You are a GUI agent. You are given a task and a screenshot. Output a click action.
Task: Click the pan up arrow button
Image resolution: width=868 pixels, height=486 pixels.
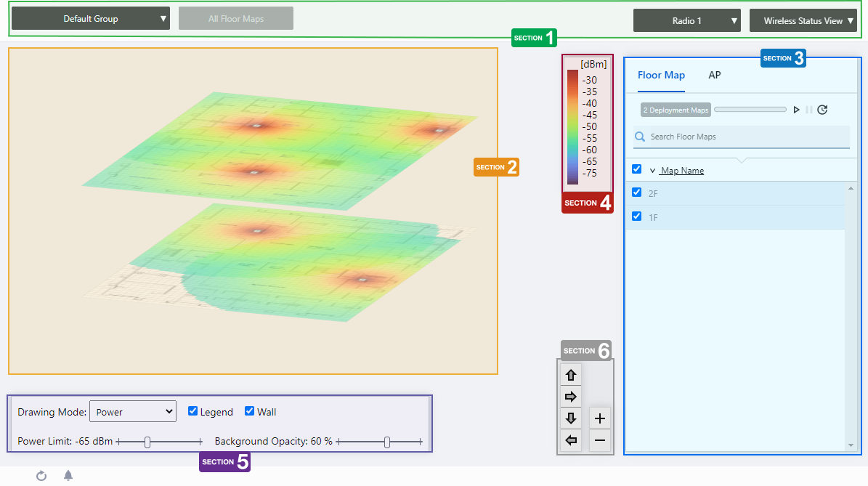click(571, 376)
